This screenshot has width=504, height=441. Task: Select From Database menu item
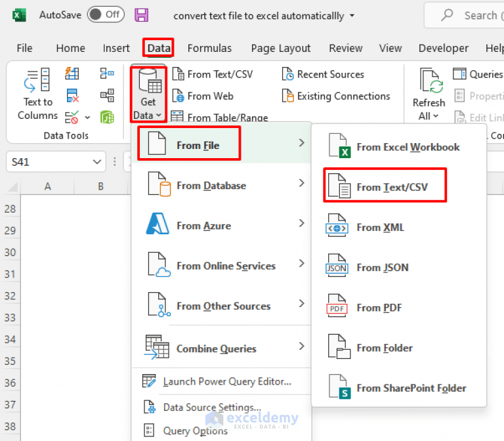[x=221, y=183]
